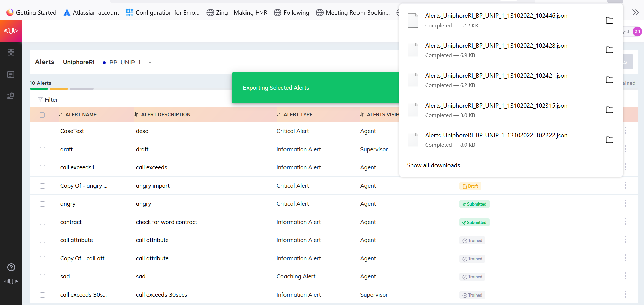The width and height of the screenshot is (644, 305).
Task: Show folder for Alerts 102446.json download
Action: (x=609, y=20)
